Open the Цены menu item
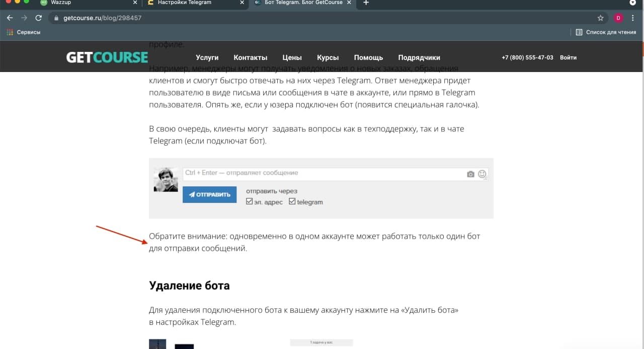This screenshot has width=644, height=349. click(x=292, y=57)
